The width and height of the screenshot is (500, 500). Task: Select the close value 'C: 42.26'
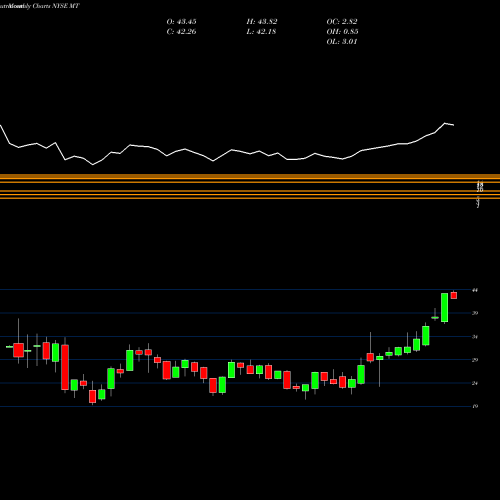tap(181, 32)
